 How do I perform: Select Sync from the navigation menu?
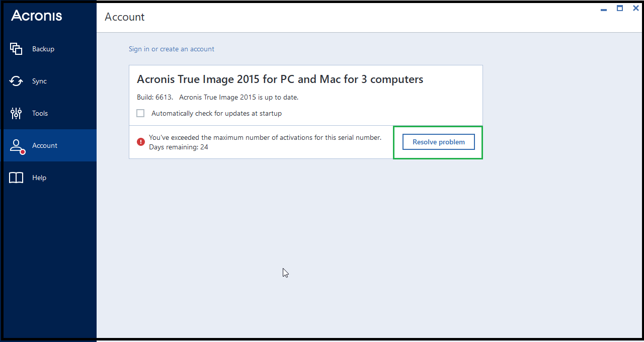[40, 80]
